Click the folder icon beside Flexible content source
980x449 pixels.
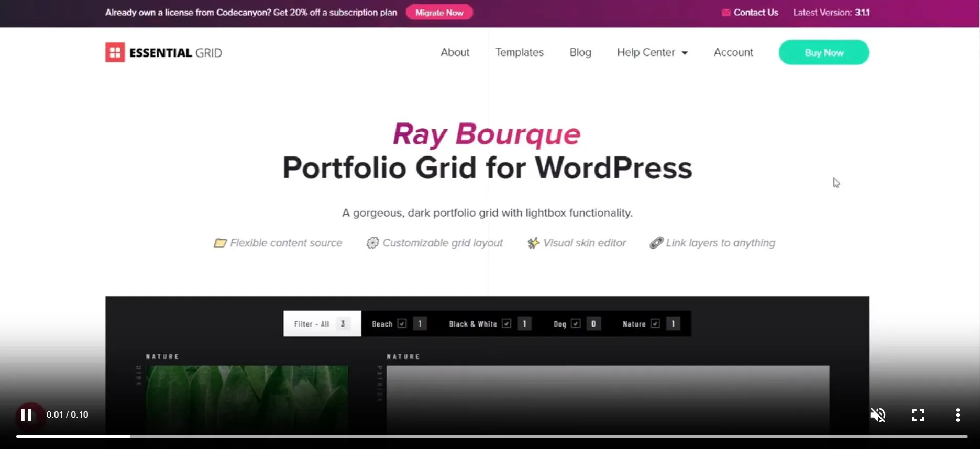pos(221,243)
